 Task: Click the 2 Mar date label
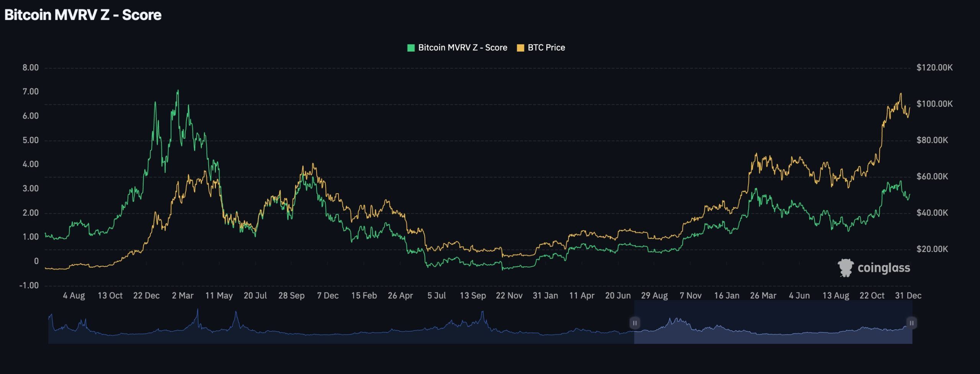[183, 296]
